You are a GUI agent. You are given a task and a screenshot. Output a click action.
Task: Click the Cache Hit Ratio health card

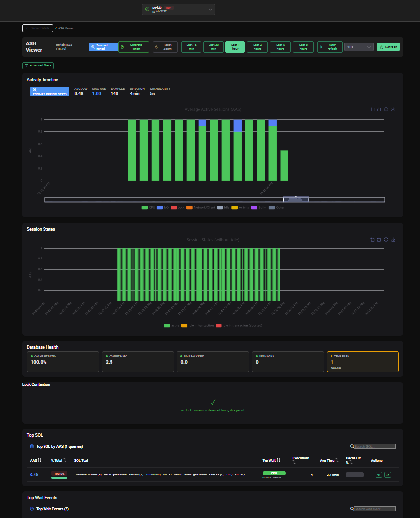coord(63,362)
